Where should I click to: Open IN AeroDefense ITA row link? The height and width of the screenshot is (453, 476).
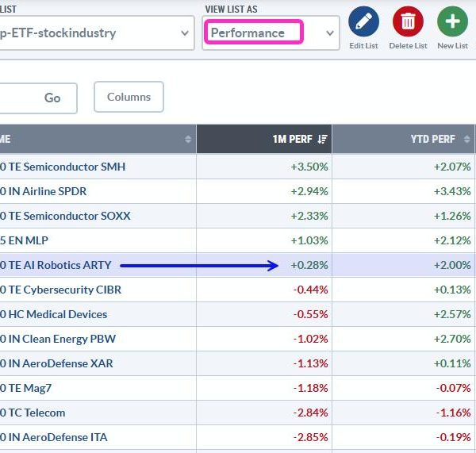click(x=54, y=437)
